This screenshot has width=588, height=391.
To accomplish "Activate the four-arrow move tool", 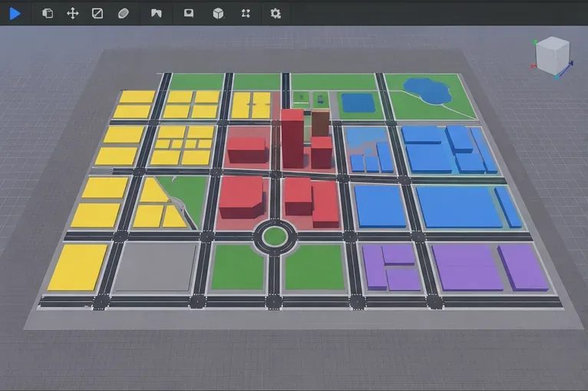I will coord(72,14).
